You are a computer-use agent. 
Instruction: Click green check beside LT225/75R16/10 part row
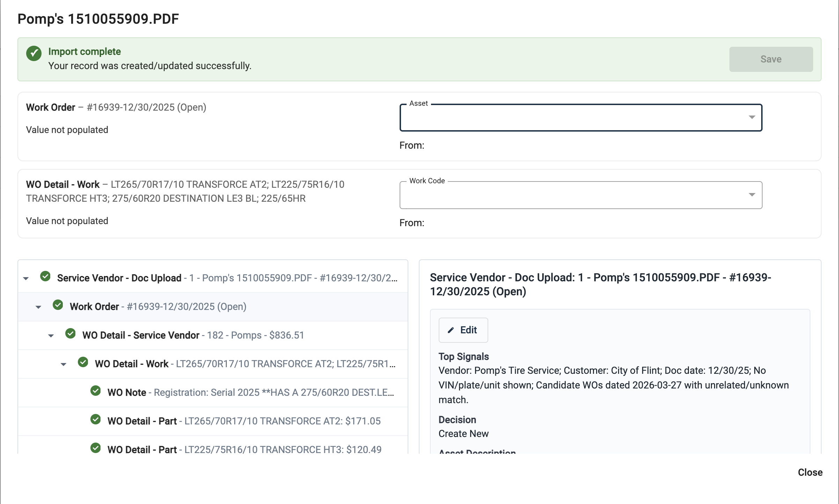click(x=96, y=448)
